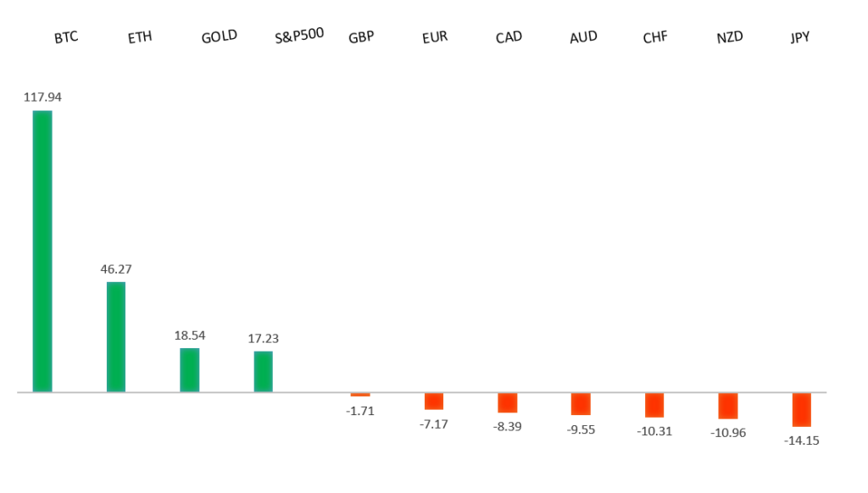Screen dimensions: 868x493
Task: Select the S&P500 category label
Action: pyautogui.click(x=299, y=37)
